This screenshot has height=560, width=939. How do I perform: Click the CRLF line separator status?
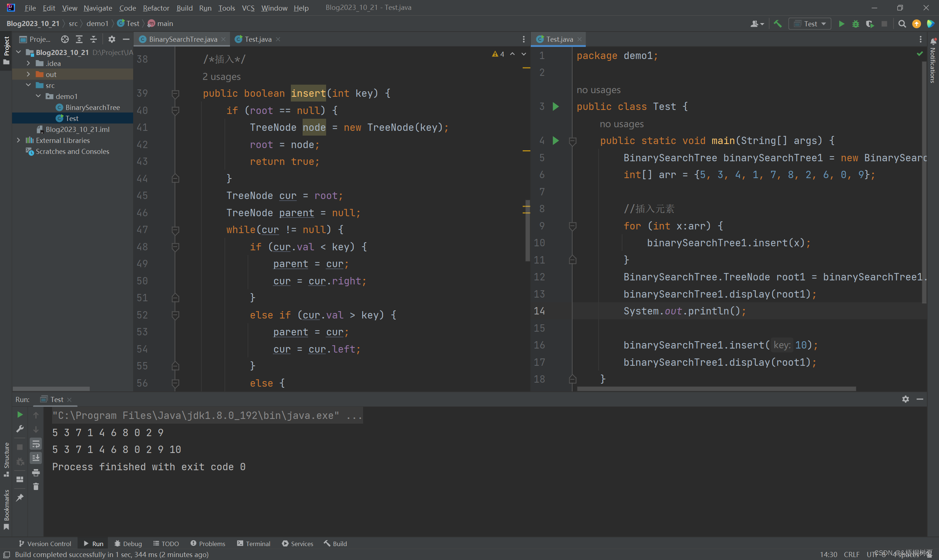(852, 554)
